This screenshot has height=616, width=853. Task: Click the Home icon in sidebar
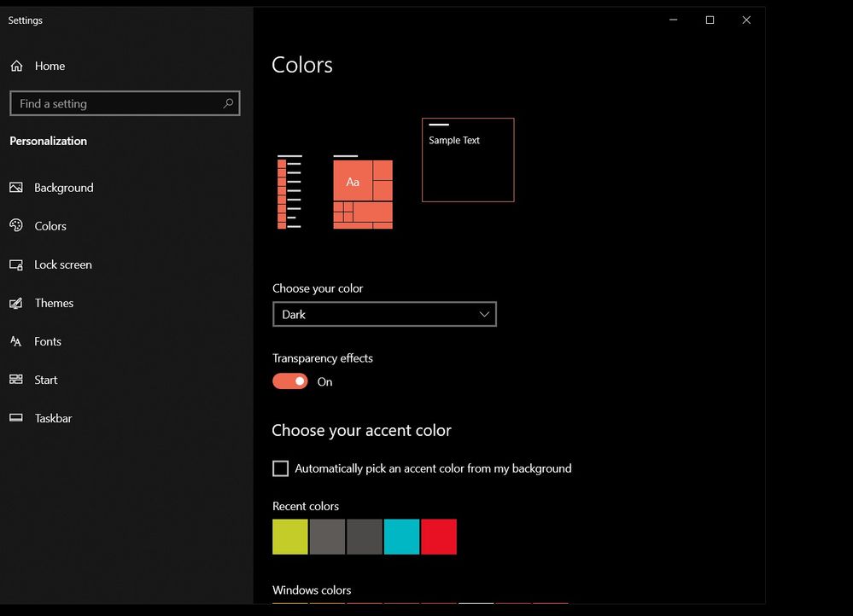click(16, 66)
